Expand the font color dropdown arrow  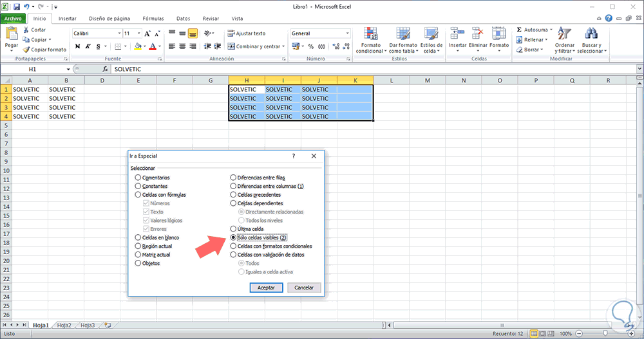[159, 46]
